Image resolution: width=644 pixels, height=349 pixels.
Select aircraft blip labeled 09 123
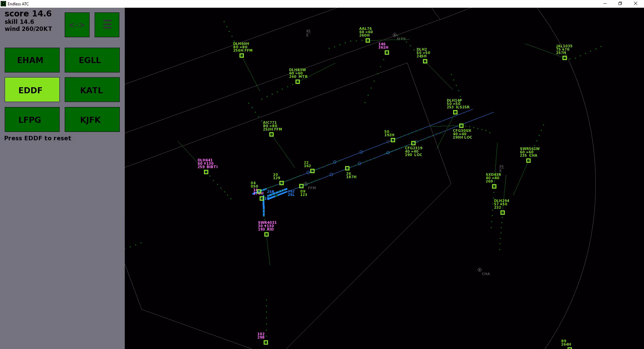point(301,186)
